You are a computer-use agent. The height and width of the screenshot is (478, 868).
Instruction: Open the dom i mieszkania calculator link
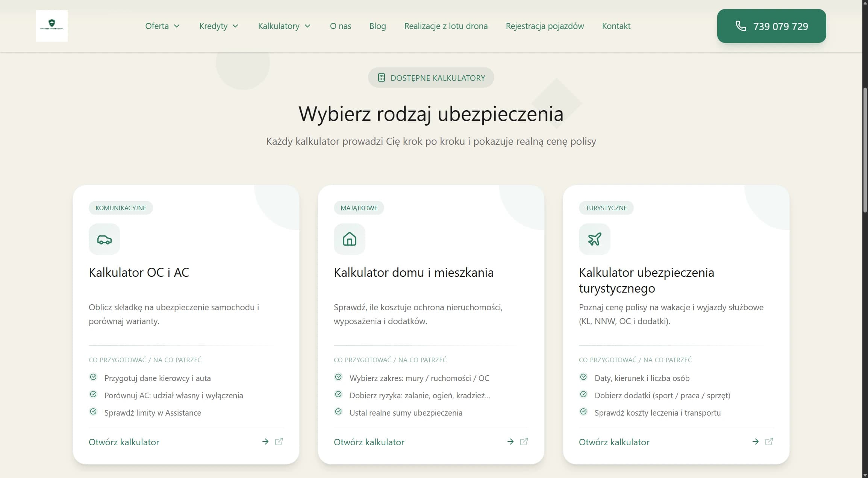click(x=369, y=442)
